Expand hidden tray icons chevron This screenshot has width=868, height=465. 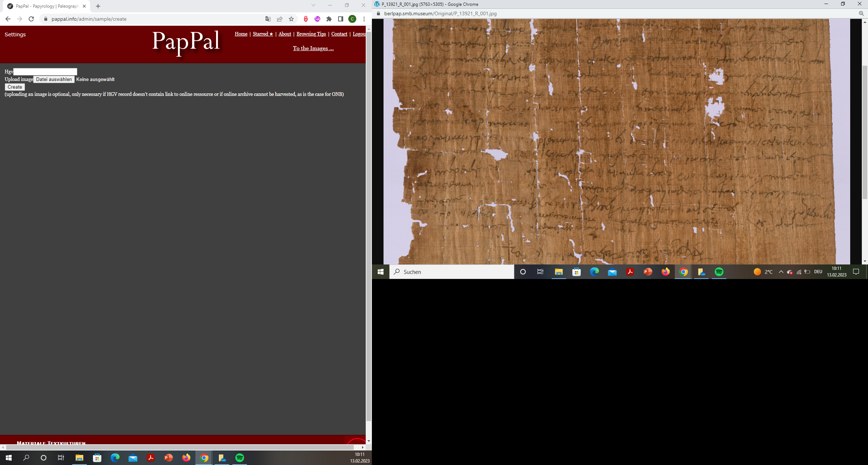[781, 272]
